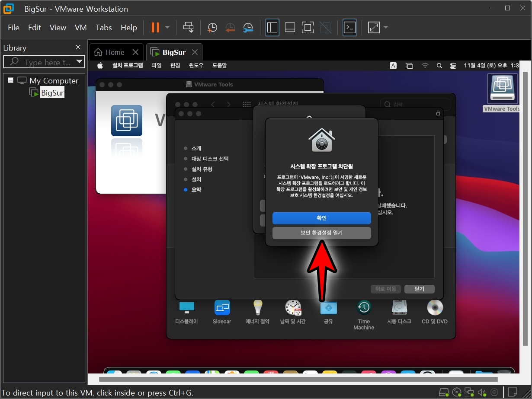Click the message log note icon
Viewport: 532px width, 399px height.
512,393
